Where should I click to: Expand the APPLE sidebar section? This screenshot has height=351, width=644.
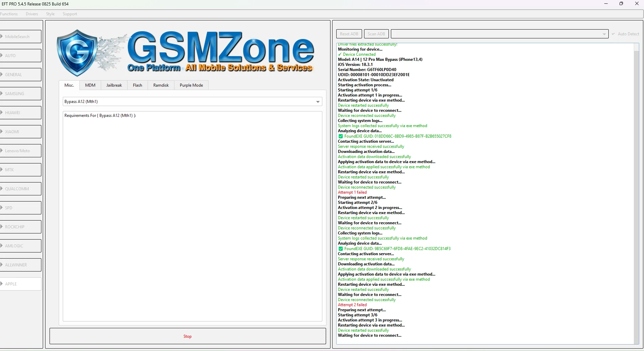[20, 284]
